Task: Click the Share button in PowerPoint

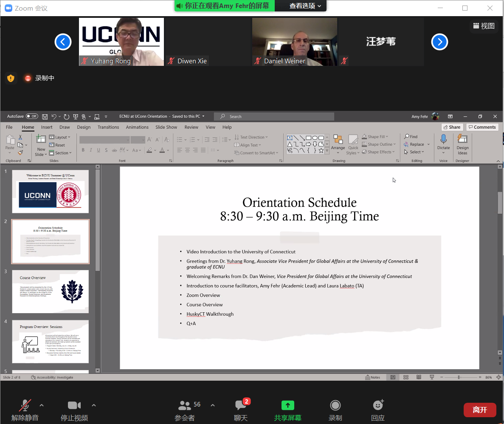Action: tap(452, 127)
